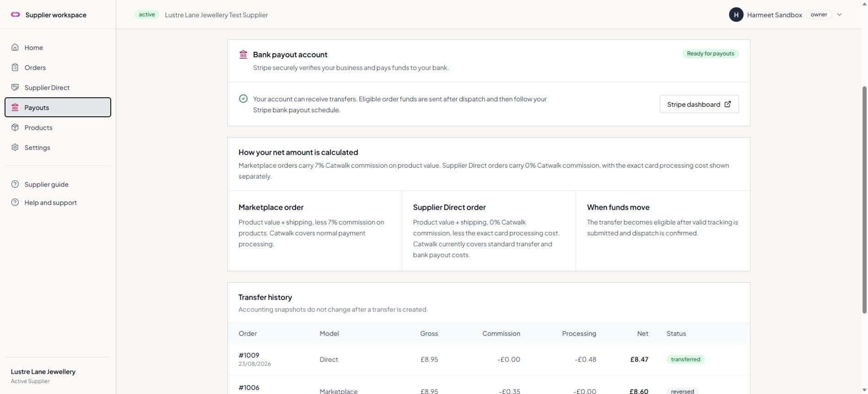This screenshot has height=394, width=868.
Task: Open the Stripe dashboard button
Action: pos(699,104)
